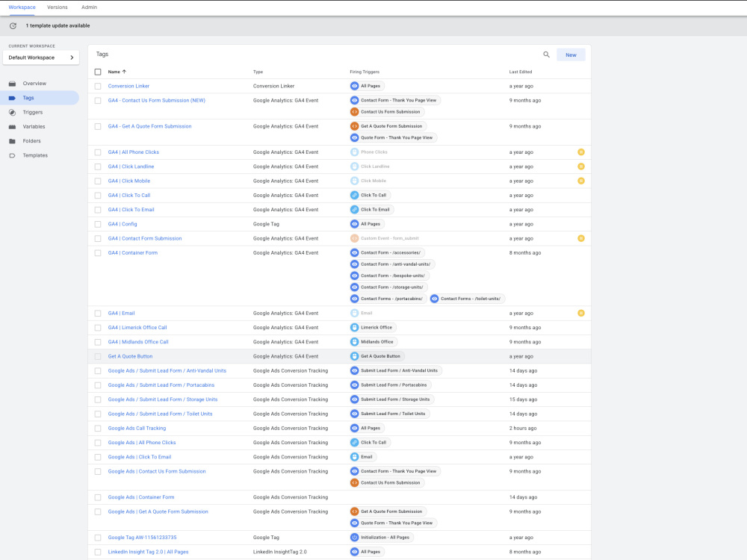
Task: Open Google Ads | Click To Email tag
Action: 140,457
